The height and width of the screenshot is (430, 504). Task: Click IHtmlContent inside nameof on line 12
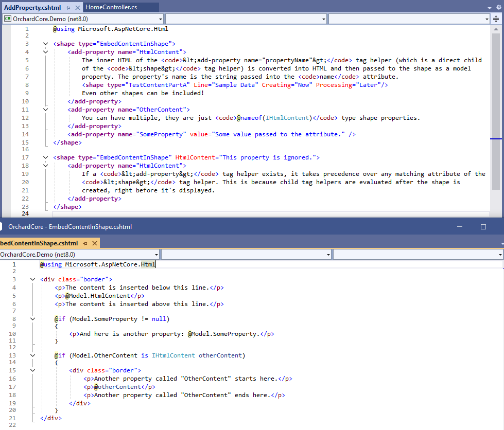[x=287, y=118]
